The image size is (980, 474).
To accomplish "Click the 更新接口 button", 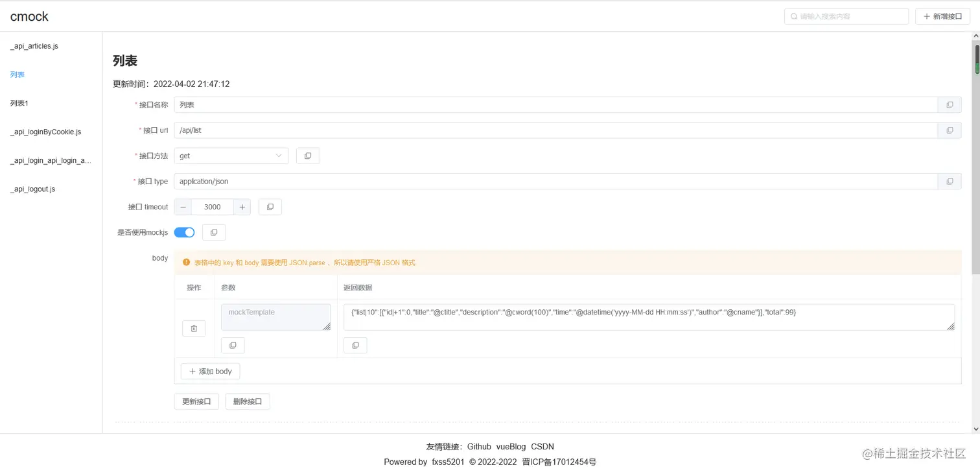I will tap(196, 401).
